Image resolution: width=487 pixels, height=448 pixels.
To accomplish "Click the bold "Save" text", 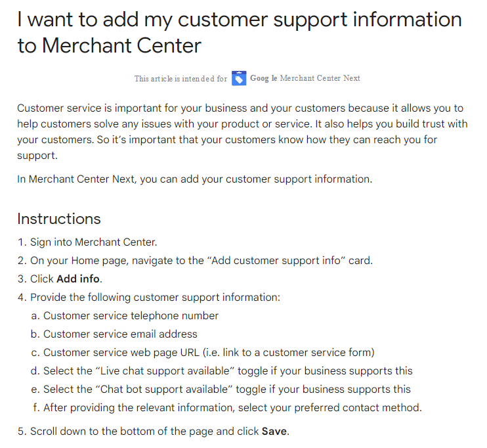I will [x=274, y=432].
